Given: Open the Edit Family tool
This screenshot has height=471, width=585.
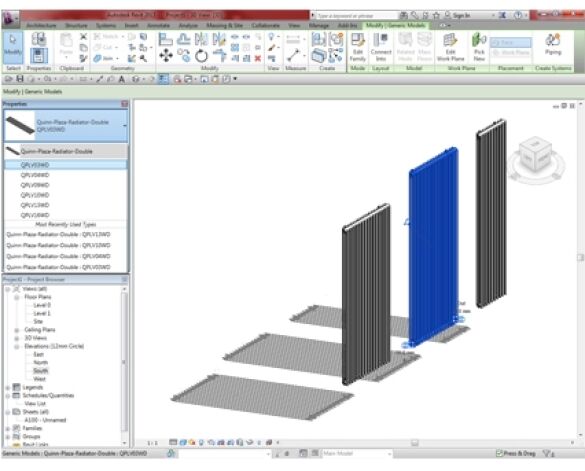Looking at the screenshot, I should point(358,47).
